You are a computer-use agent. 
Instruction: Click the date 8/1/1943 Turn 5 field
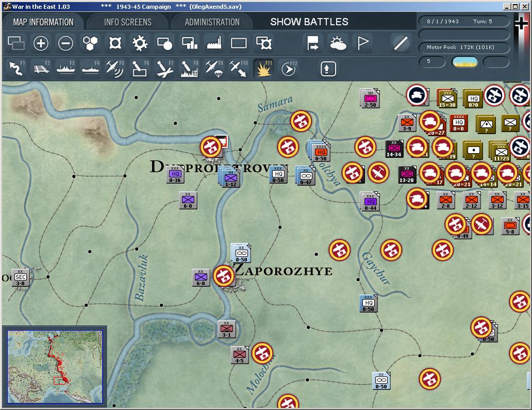click(x=464, y=21)
